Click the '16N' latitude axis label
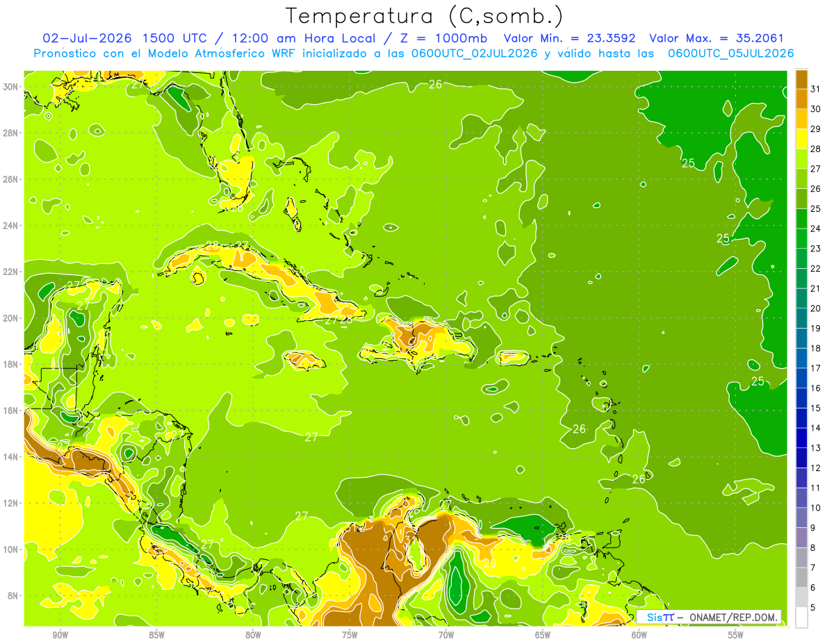The image size is (834, 644). tap(10, 411)
